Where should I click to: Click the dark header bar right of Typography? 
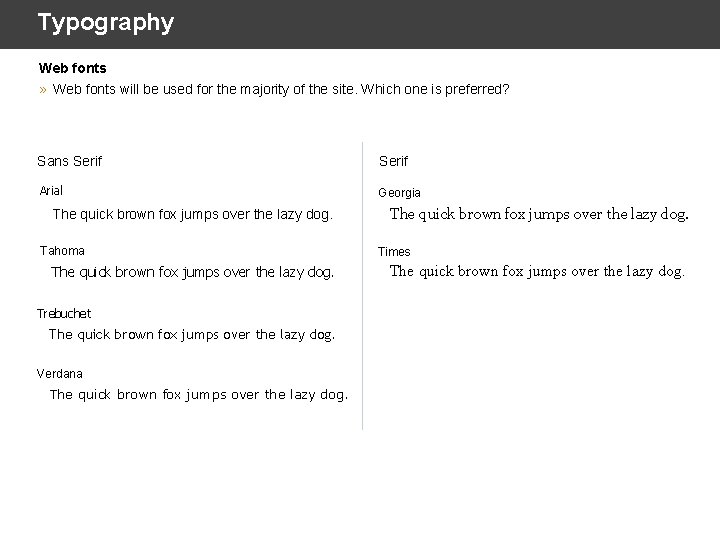coord(450,23)
